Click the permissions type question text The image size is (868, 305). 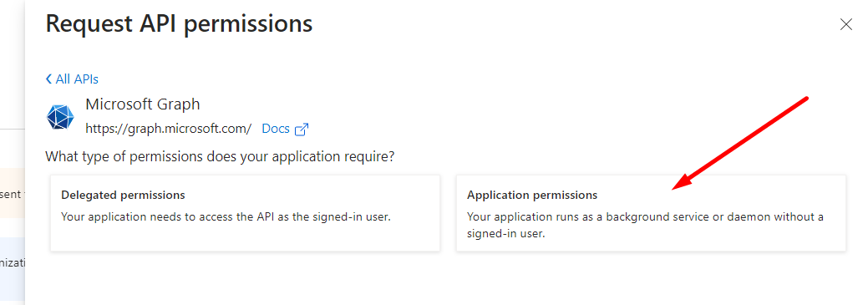pyautogui.click(x=220, y=156)
